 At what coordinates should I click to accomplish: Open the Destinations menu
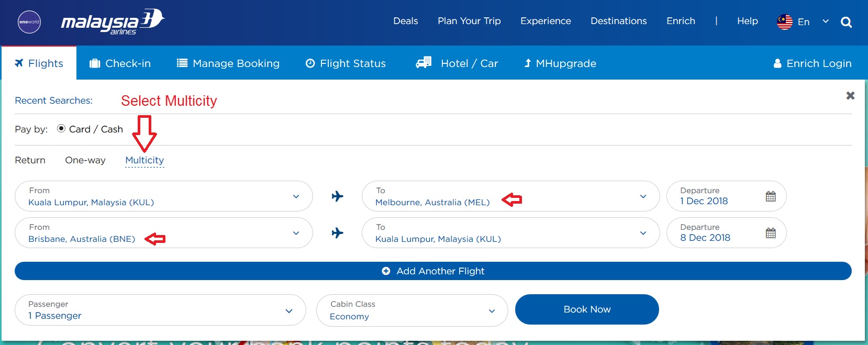(x=618, y=21)
